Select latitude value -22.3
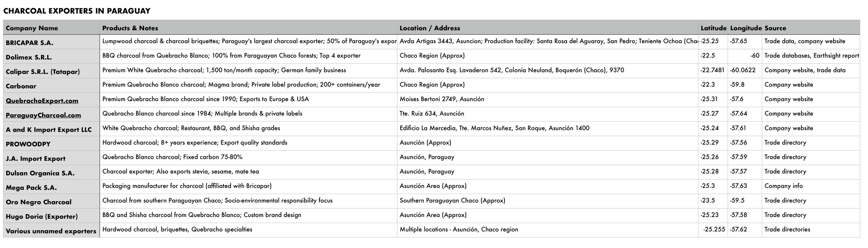868x248 pixels. tap(713, 85)
